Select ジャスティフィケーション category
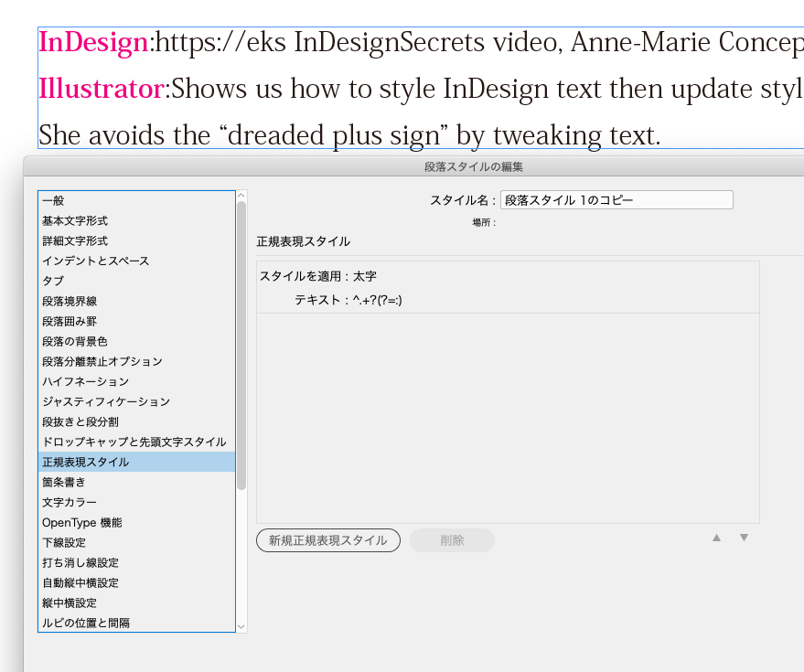 click(x=136, y=402)
